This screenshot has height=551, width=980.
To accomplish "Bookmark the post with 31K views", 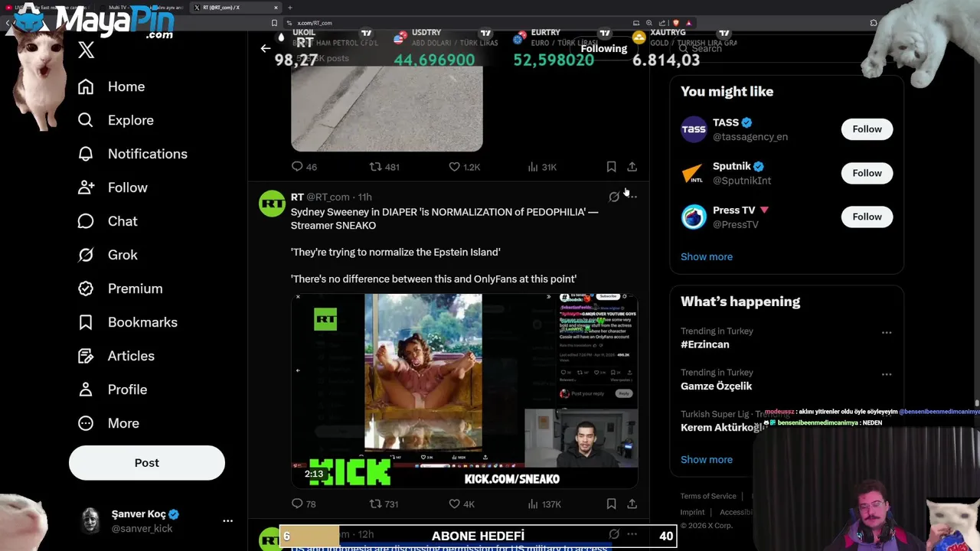I will click(611, 167).
